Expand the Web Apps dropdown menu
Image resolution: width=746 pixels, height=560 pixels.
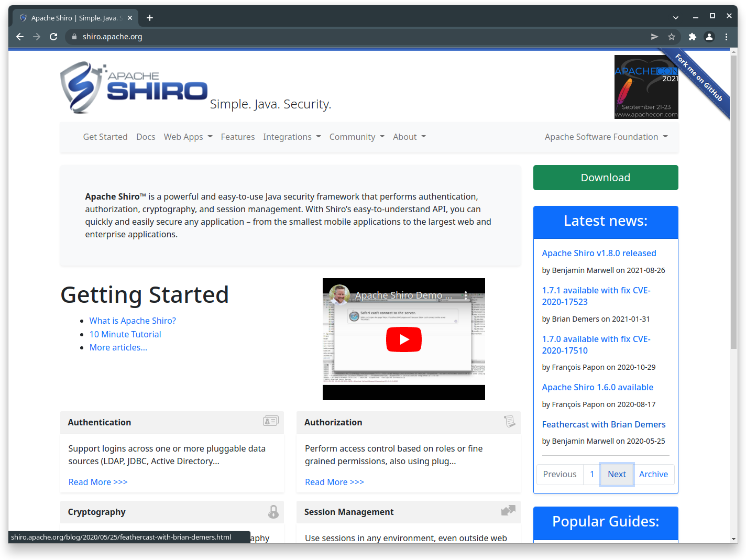pyautogui.click(x=188, y=137)
